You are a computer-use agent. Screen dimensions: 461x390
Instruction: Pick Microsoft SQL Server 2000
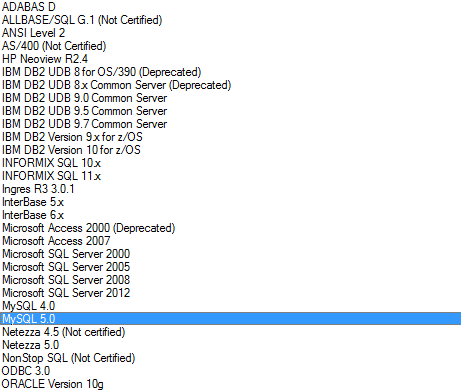click(66, 254)
